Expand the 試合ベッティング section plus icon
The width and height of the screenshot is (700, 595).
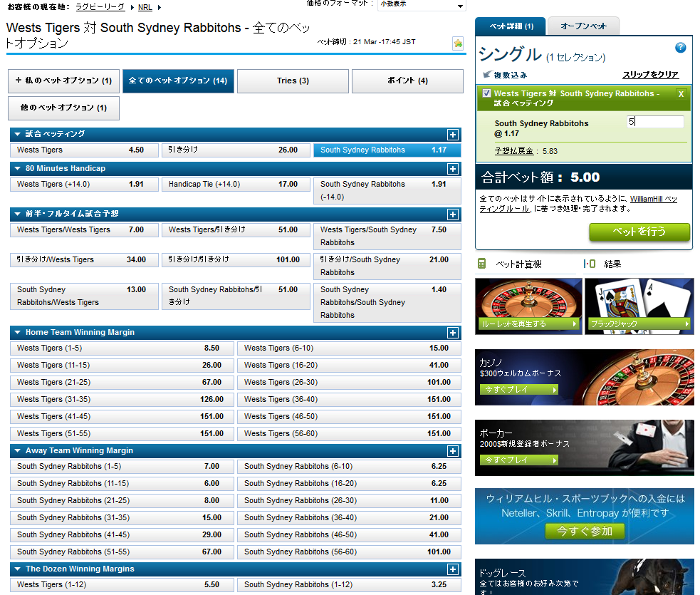coord(452,135)
